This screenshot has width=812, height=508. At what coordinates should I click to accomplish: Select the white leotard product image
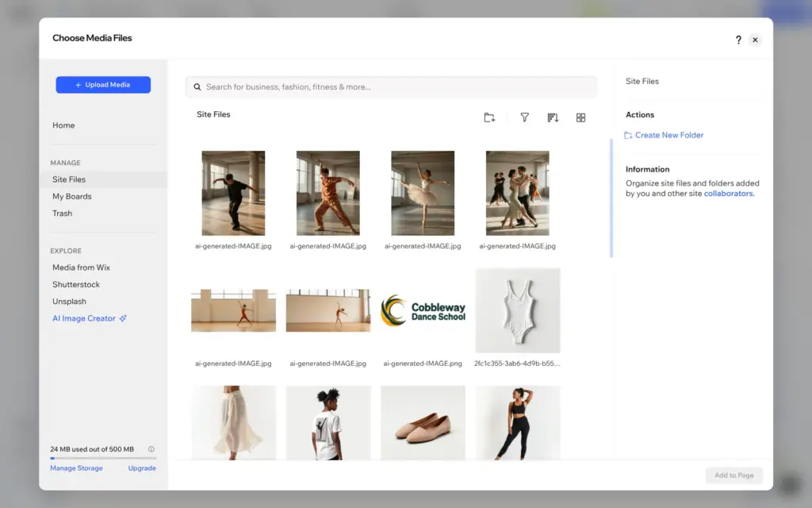(x=517, y=310)
